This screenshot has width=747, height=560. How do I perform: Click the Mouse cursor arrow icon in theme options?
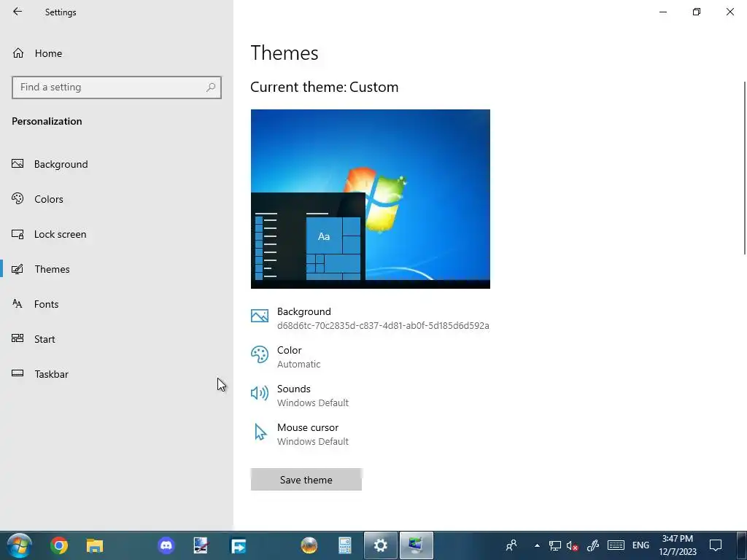pos(260,432)
